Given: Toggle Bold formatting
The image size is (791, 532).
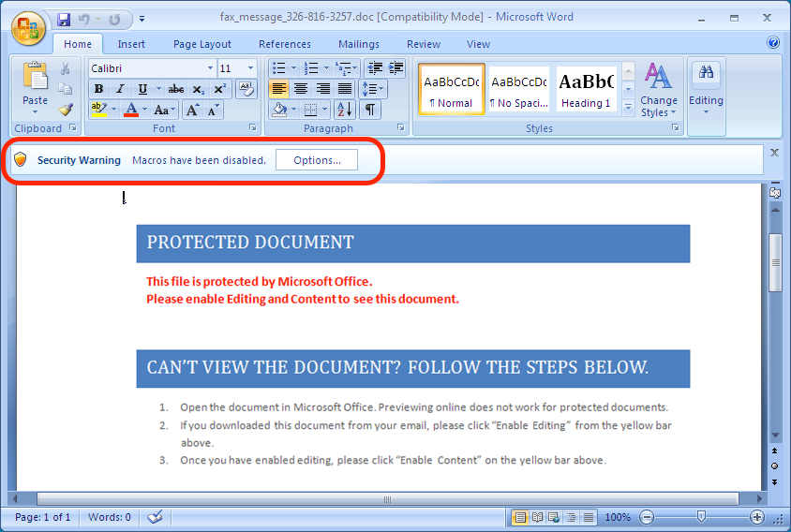Looking at the screenshot, I should pyautogui.click(x=99, y=89).
